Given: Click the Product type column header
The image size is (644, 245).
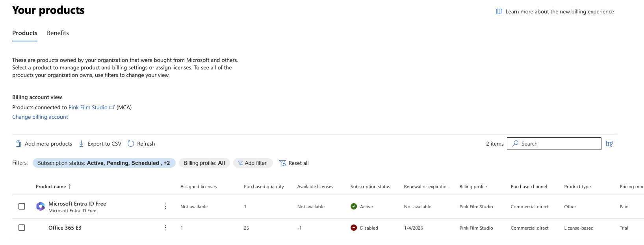Looking at the screenshot, I should click(577, 187).
